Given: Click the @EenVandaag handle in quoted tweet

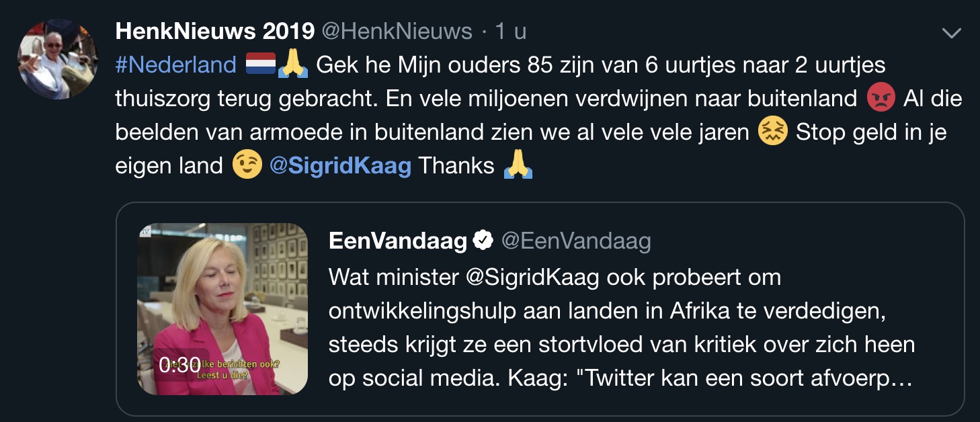Looking at the screenshot, I should tap(577, 241).
